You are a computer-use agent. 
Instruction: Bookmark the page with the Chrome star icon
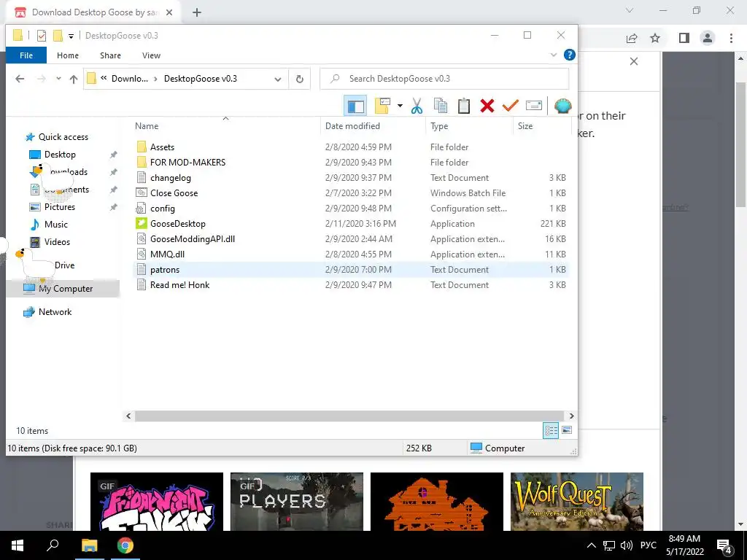655,38
